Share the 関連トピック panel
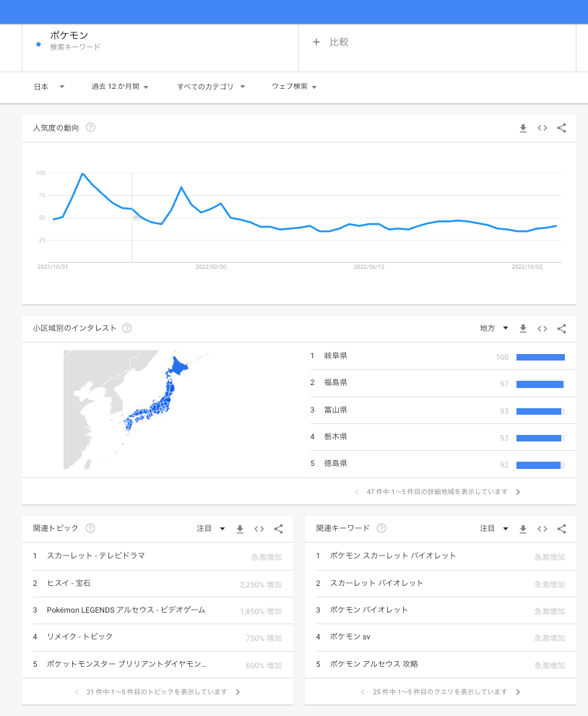 tap(279, 529)
